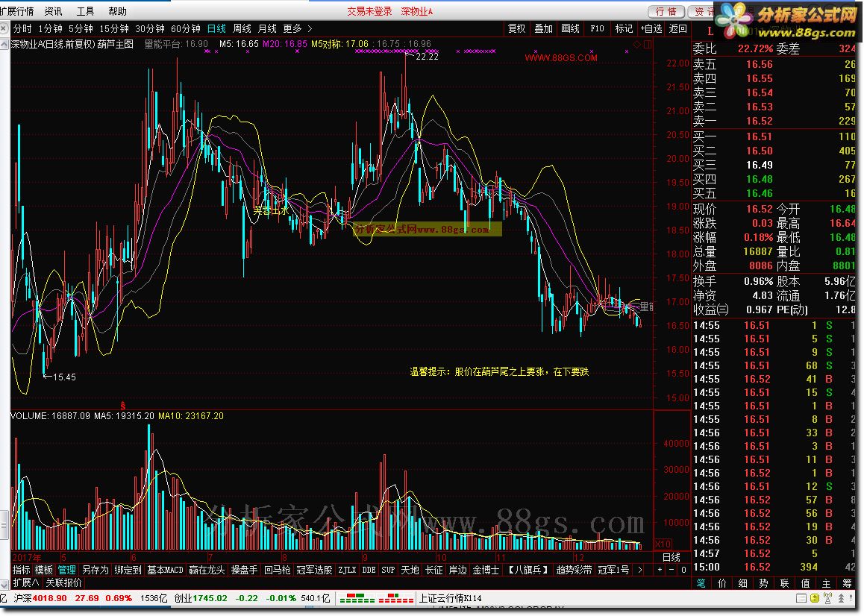Select the 趋势彩带 indicator
Viewport: 864px width, 616px height.
(575, 570)
